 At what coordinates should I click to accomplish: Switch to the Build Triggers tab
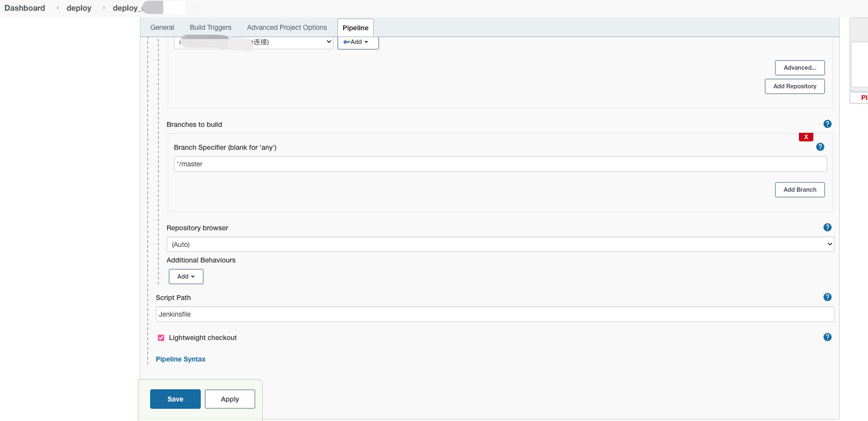click(x=211, y=27)
